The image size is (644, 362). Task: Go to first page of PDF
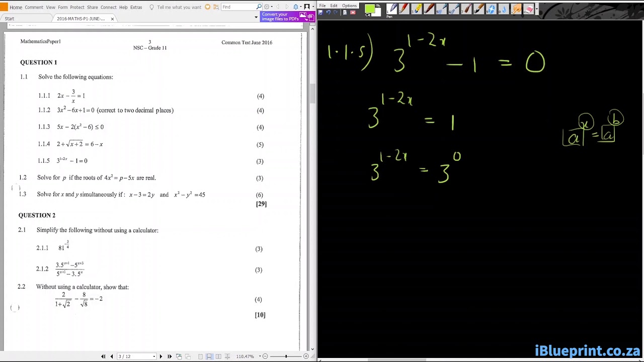103,356
